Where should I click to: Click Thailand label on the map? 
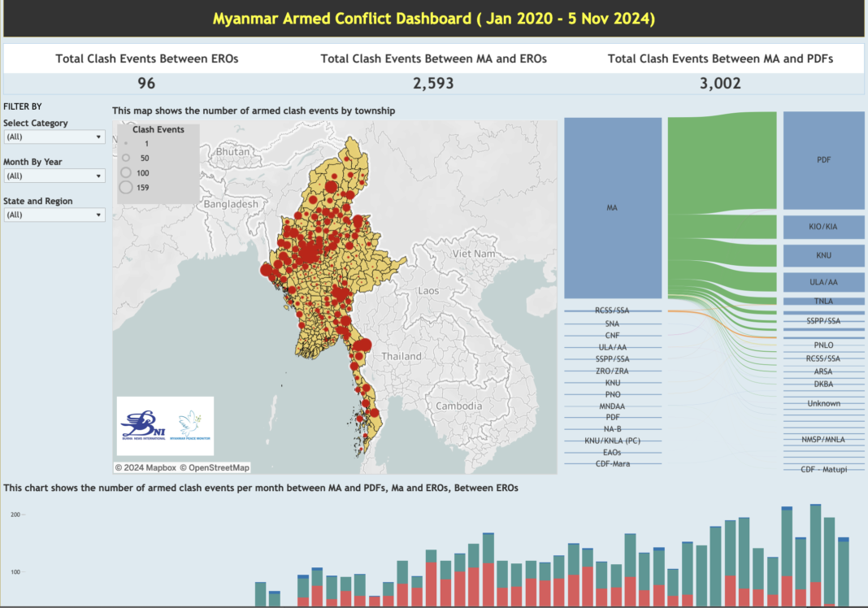[401, 357]
